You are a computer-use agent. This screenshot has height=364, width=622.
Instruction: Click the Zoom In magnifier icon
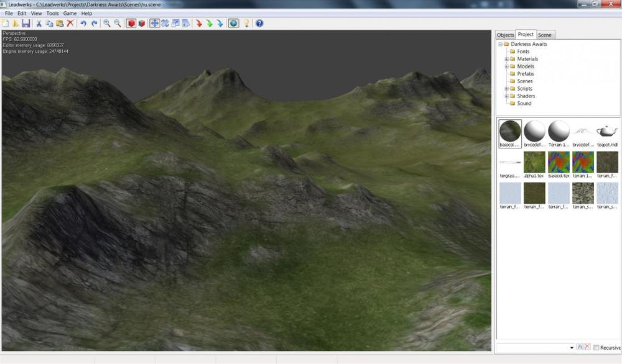click(x=107, y=24)
